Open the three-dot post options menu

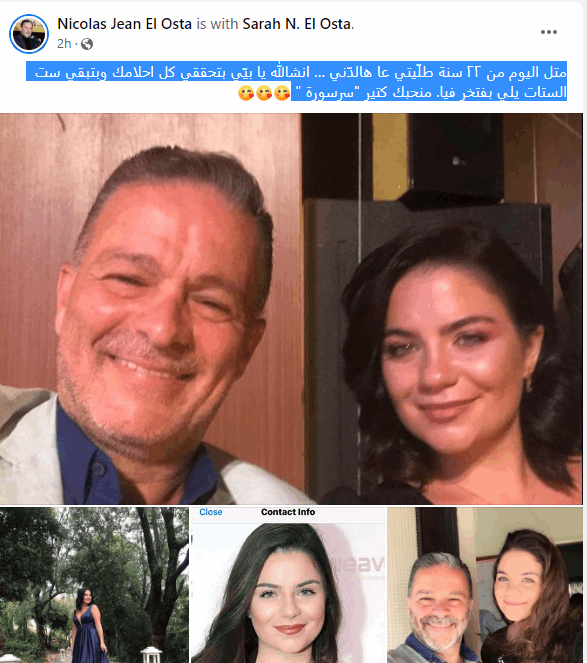click(549, 32)
